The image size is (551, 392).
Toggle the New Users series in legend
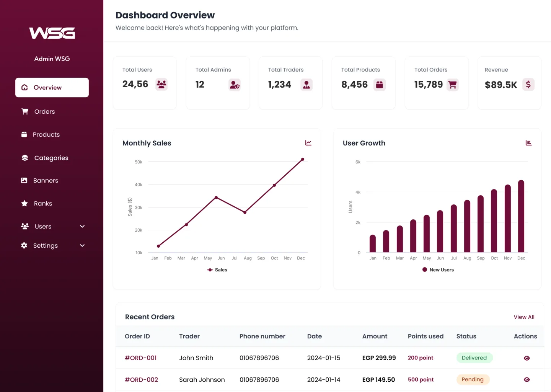(x=438, y=270)
